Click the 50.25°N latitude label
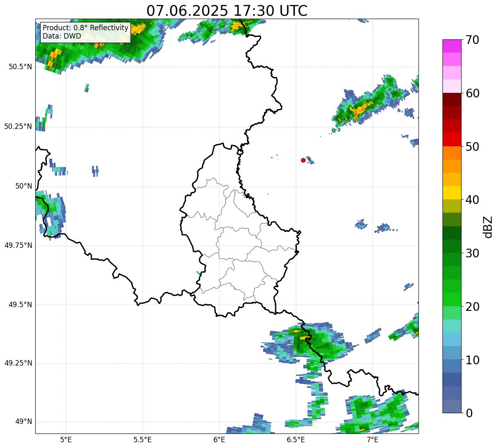Viewport: 498px width, 448px height. pos(18,126)
